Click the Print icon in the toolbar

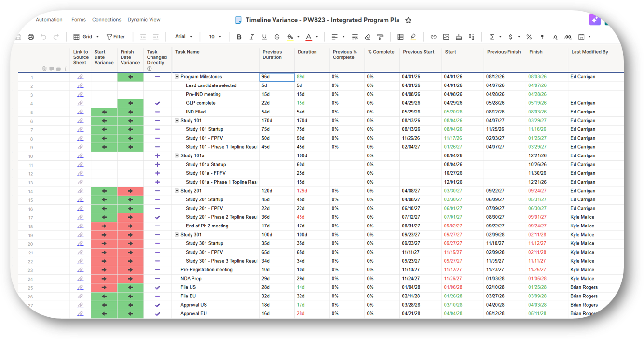pos(31,37)
